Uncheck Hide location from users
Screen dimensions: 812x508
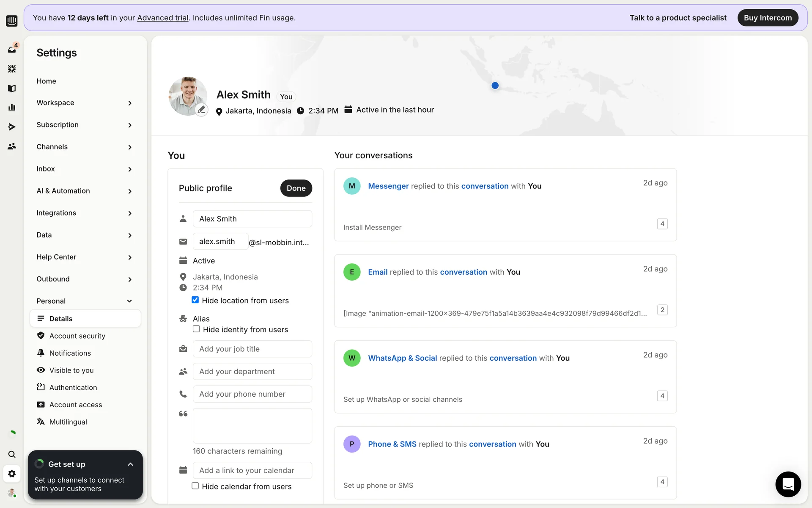pyautogui.click(x=195, y=300)
